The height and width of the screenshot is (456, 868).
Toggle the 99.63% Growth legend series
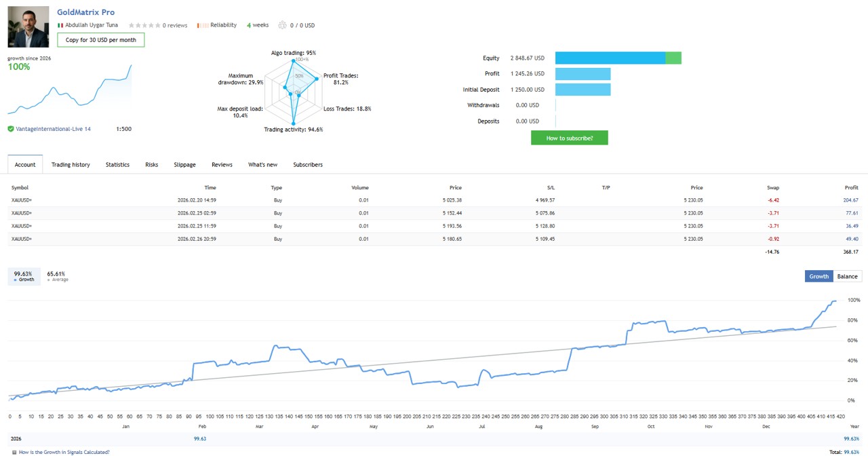[24, 276]
